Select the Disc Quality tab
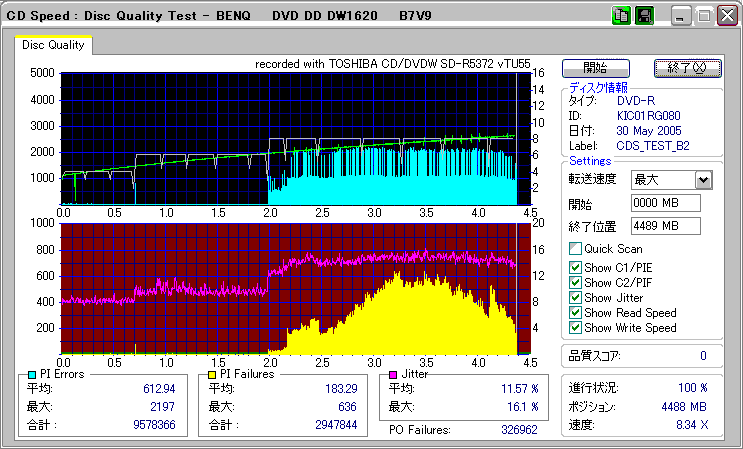This screenshot has width=743, height=449. [x=53, y=45]
